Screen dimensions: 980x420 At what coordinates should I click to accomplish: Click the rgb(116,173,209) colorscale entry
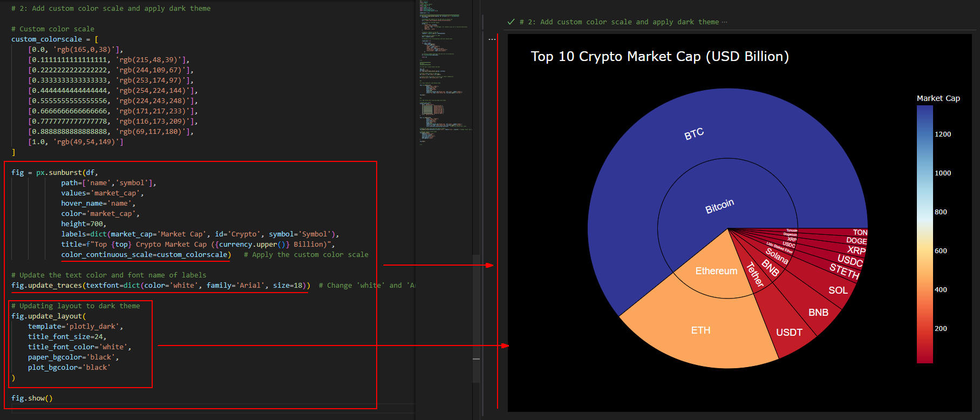point(113,121)
